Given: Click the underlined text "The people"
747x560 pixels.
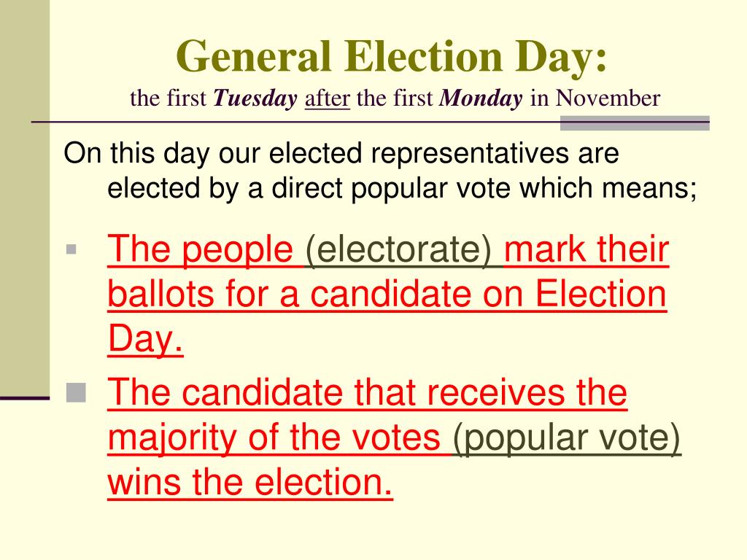Looking at the screenshot, I should (x=200, y=249).
